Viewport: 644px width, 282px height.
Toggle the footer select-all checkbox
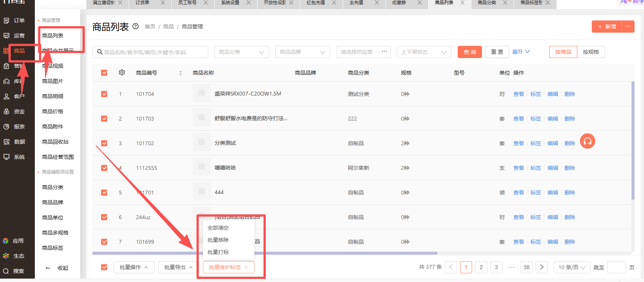(104, 267)
